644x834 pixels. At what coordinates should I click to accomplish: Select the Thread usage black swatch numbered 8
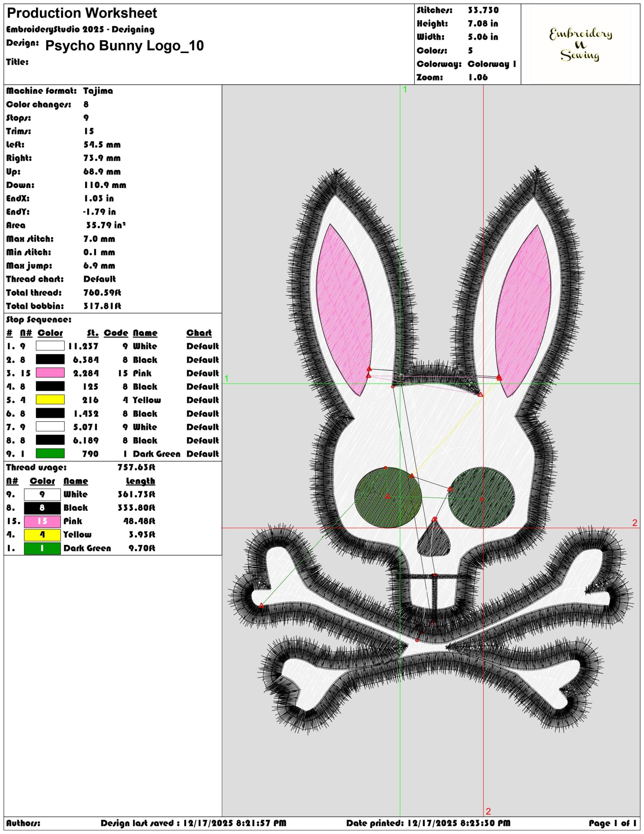click(42, 508)
